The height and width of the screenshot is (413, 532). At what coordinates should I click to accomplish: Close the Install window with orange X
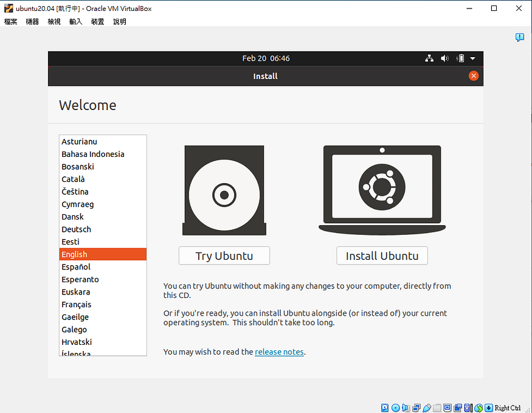(x=474, y=75)
